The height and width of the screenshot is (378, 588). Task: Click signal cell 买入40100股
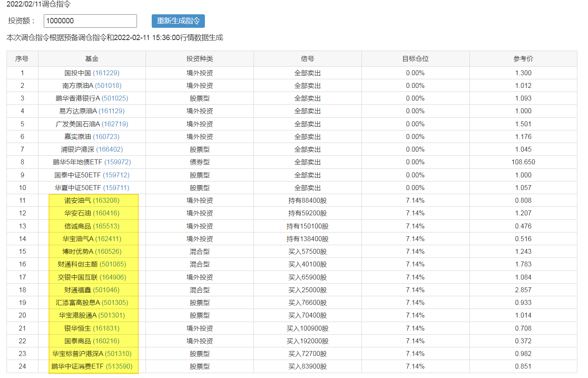point(307,264)
